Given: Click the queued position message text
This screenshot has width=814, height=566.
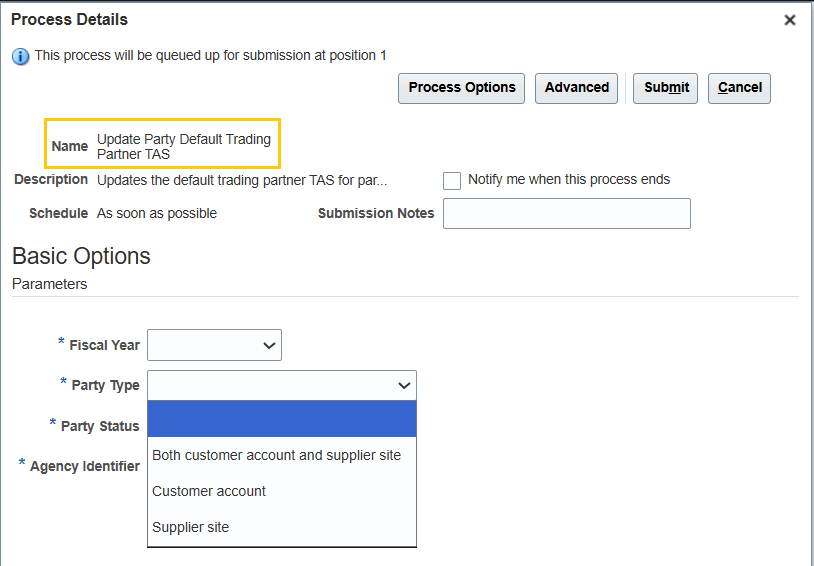Looking at the screenshot, I should click(x=210, y=56).
